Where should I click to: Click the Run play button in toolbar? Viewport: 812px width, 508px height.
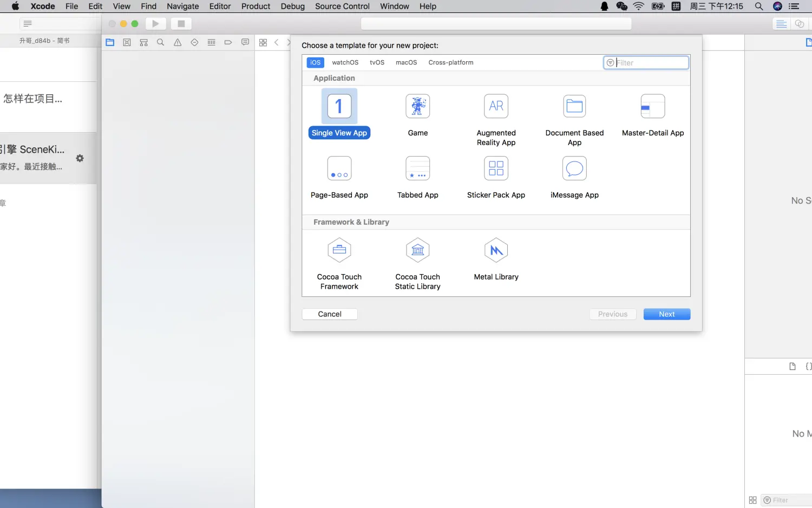pos(155,24)
